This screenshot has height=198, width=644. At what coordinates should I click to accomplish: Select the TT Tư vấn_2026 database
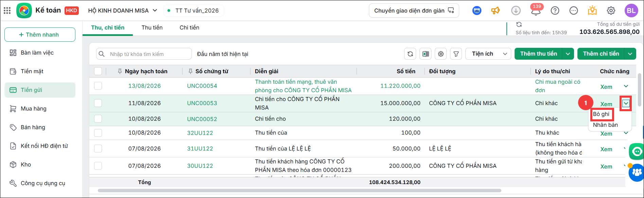(x=193, y=11)
